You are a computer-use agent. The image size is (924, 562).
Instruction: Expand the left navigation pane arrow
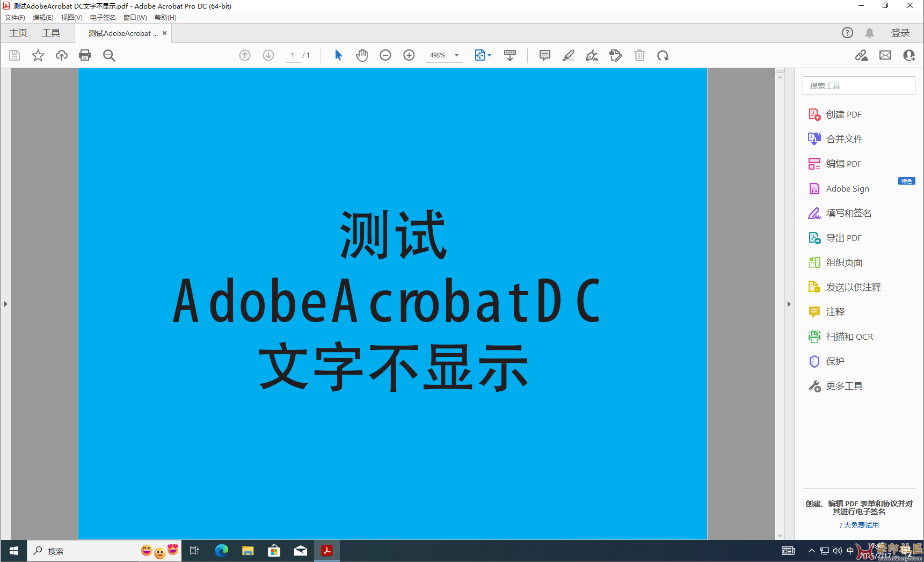(x=5, y=304)
